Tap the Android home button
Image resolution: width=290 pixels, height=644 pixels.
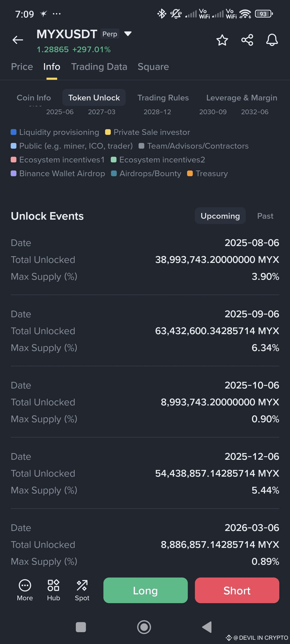click(x=144, y=627)
